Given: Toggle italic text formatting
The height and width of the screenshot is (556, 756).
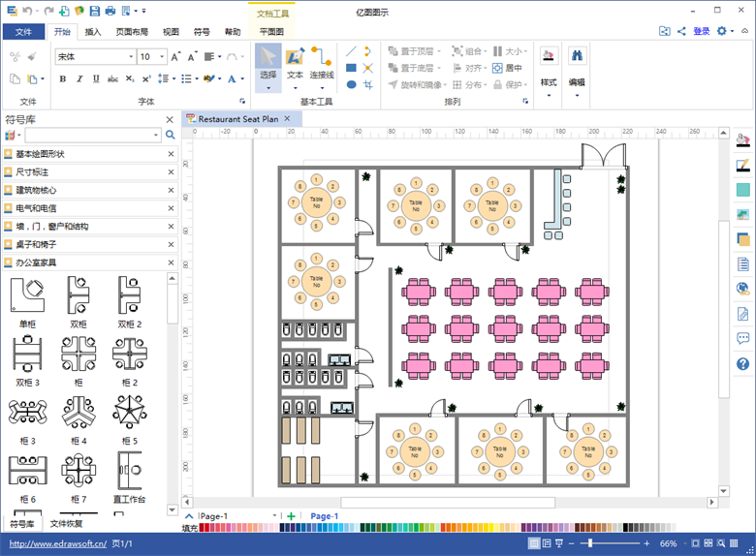Looking at the screenshot, I should tap(78, 79).
